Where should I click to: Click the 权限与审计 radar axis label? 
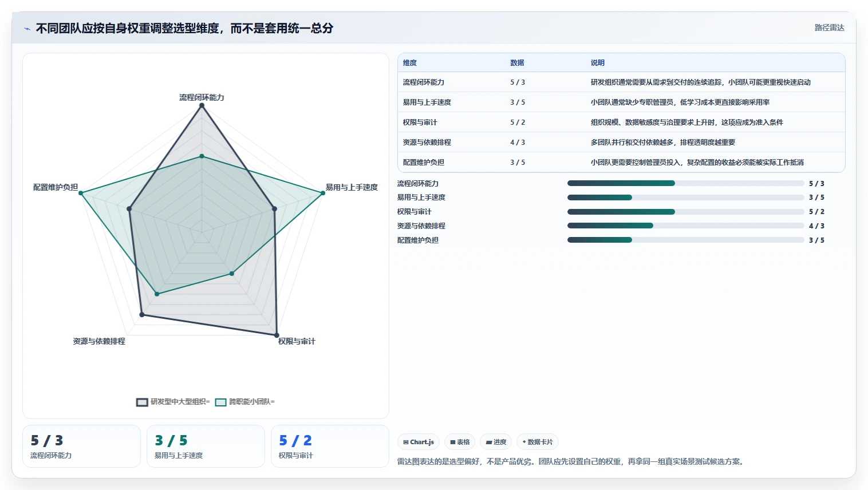[297, 341]
